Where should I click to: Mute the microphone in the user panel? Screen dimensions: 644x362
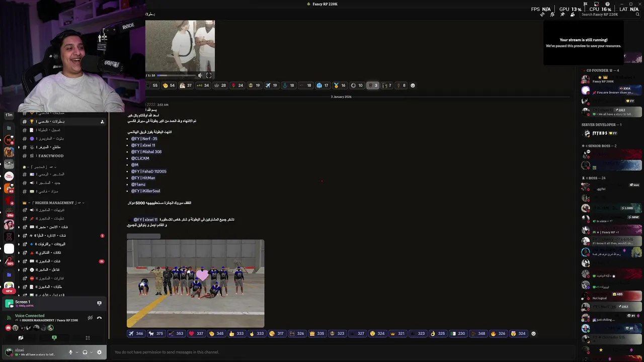70,352
